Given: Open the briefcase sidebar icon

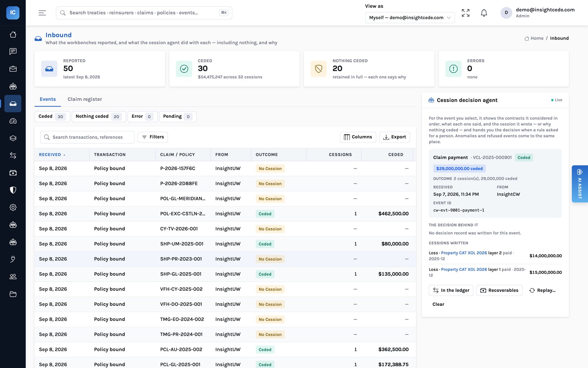Looking at the screenshot, I should [x=13, y=69].
